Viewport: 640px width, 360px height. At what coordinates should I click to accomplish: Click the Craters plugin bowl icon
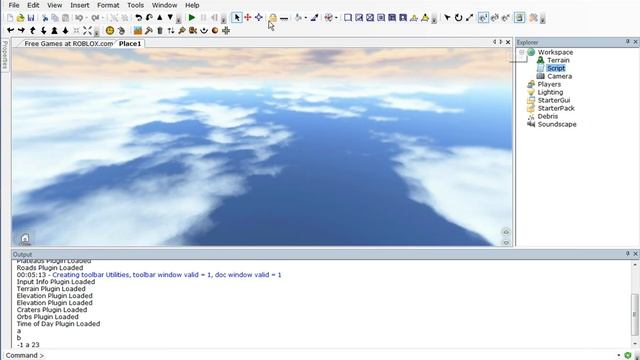(204, 31)
